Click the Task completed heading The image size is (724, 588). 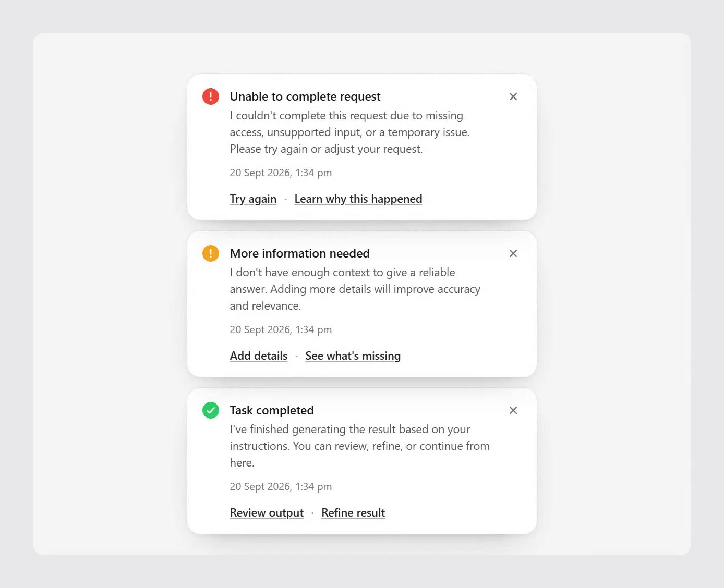point(272,410)
